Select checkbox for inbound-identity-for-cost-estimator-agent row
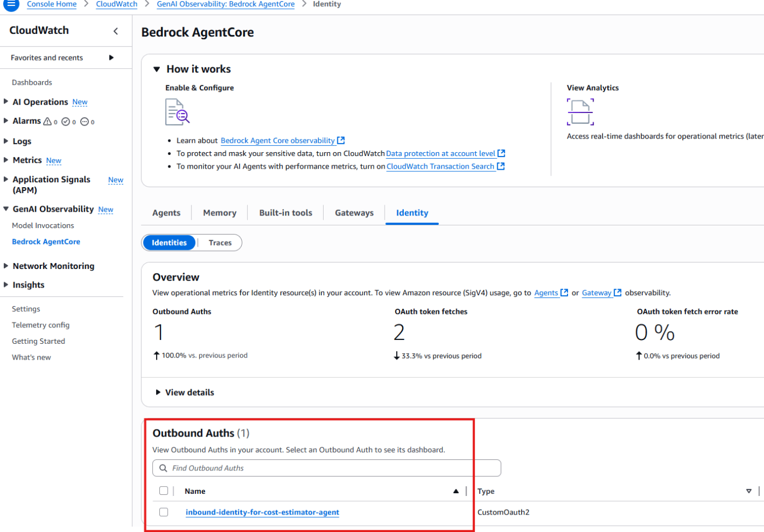 point(164,512)
